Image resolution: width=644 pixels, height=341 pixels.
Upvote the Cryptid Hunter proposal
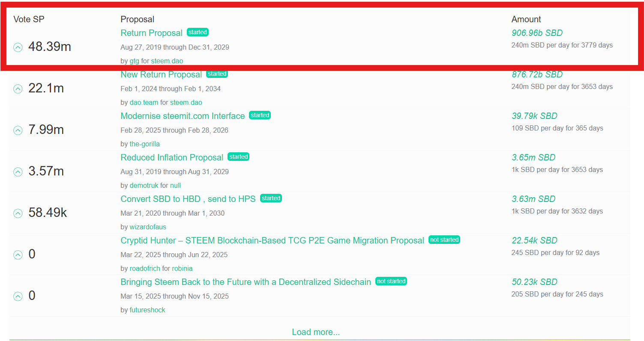[x=18, y=255]
